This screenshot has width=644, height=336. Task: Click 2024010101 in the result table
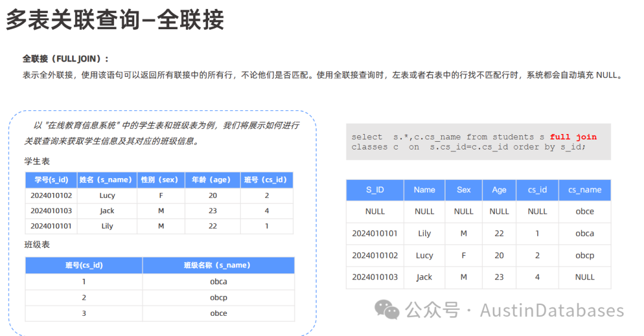coord(374,234)
